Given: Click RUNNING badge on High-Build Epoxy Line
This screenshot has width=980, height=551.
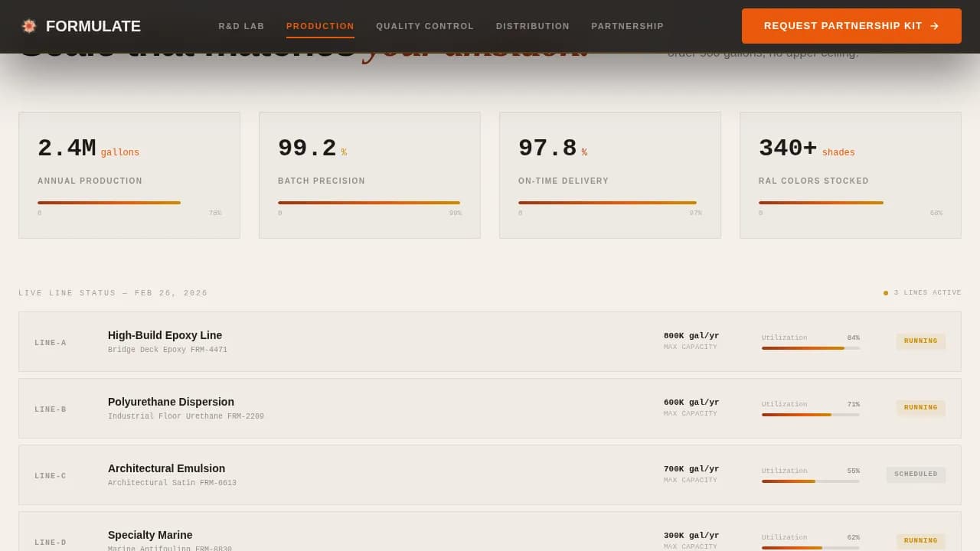Looking at the screenshot, I should 920,341.
